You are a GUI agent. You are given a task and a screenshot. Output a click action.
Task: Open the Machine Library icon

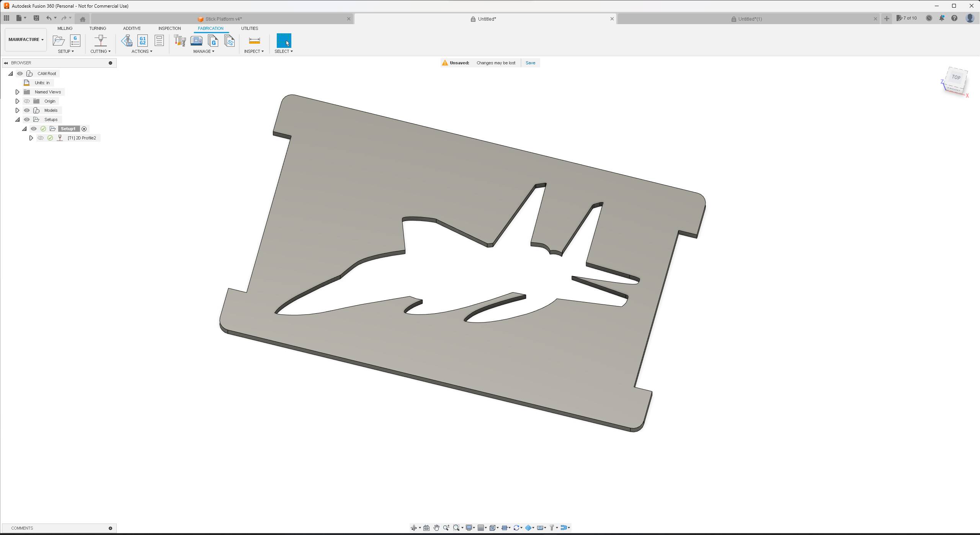[196, 41]
